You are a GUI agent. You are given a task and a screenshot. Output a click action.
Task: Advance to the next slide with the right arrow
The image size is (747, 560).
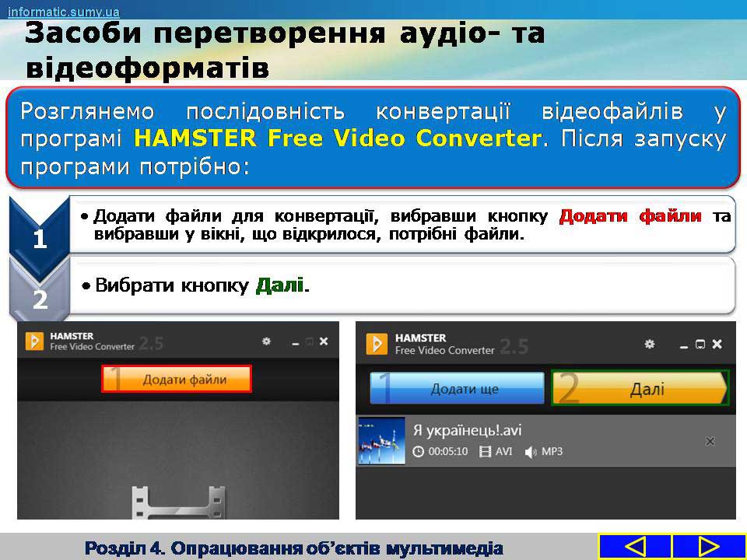[x=708, y=546]
